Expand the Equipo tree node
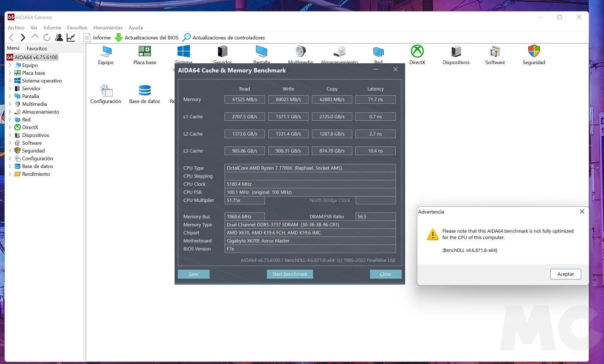Image resolution: width=604 pixels, height=364 pixels. 10,65
